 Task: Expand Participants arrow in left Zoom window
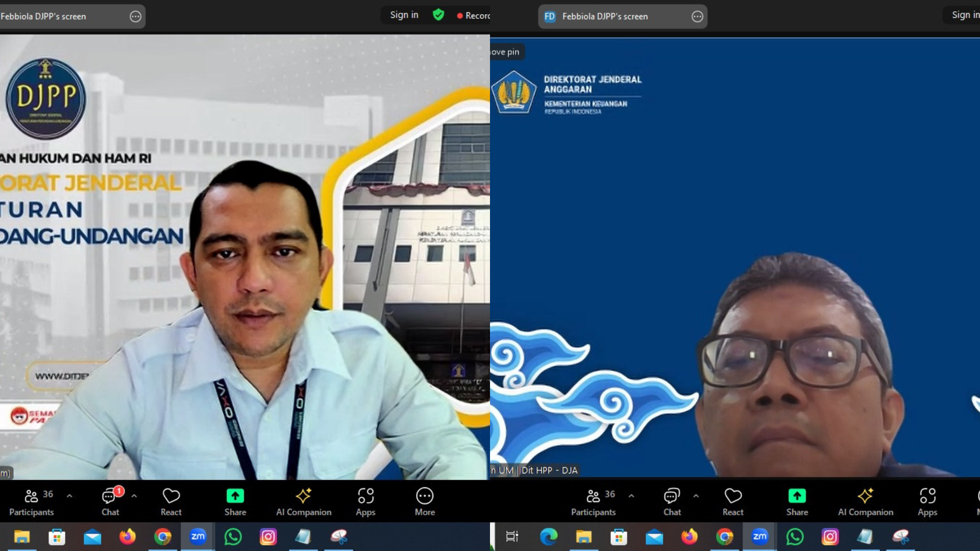coord(69,495)
